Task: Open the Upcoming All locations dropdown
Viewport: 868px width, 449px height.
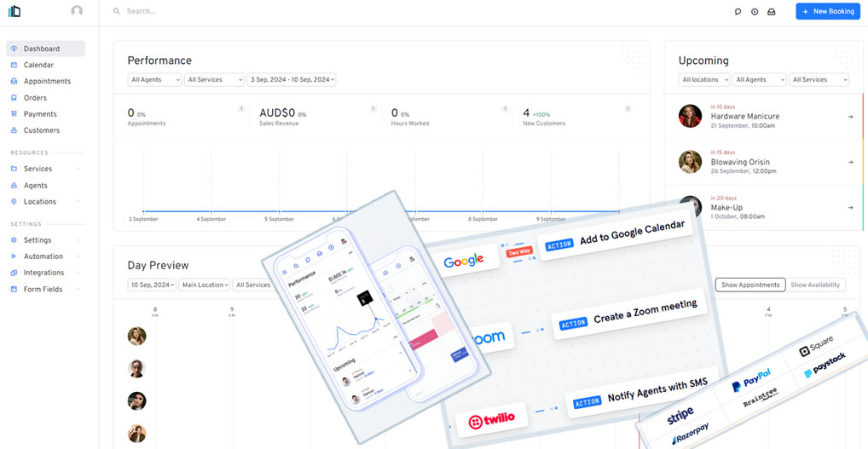Action: (x=704, y=79)
